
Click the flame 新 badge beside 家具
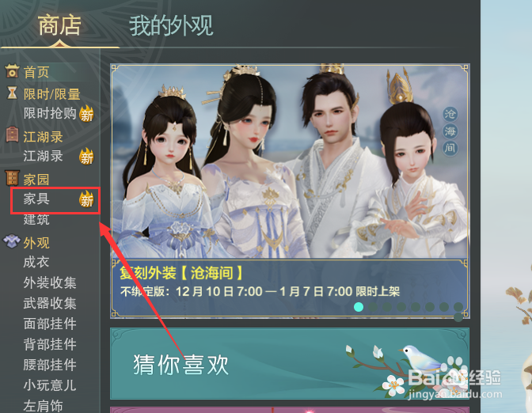(86, 199)
